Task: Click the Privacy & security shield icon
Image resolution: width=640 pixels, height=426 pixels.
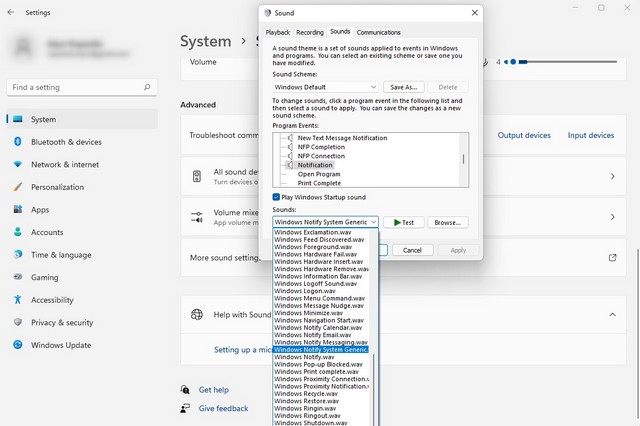Action: coord(18,323)
